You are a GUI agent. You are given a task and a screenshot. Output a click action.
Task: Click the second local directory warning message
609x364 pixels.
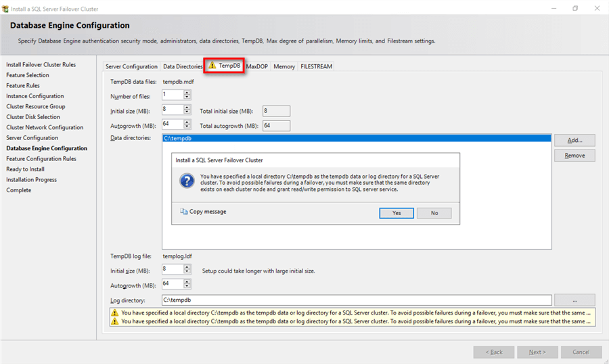(x=356, y=321)
